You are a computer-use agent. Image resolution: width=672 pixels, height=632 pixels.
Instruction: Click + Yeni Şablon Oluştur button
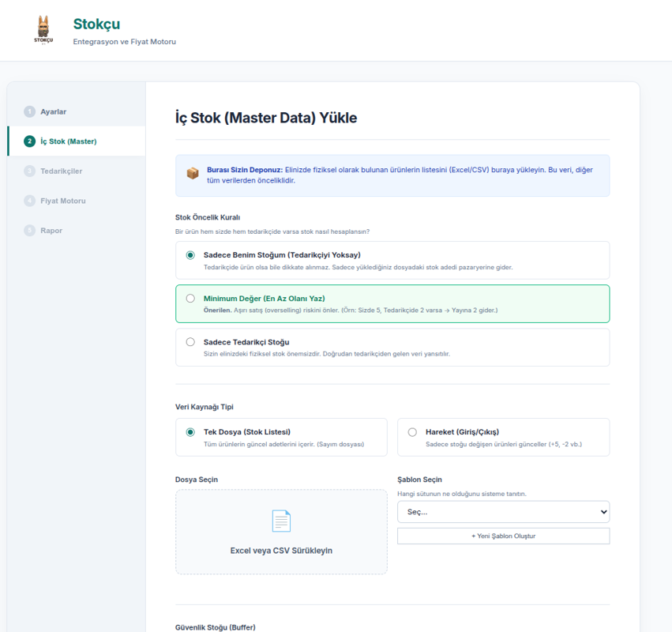[x=503, y=536]
